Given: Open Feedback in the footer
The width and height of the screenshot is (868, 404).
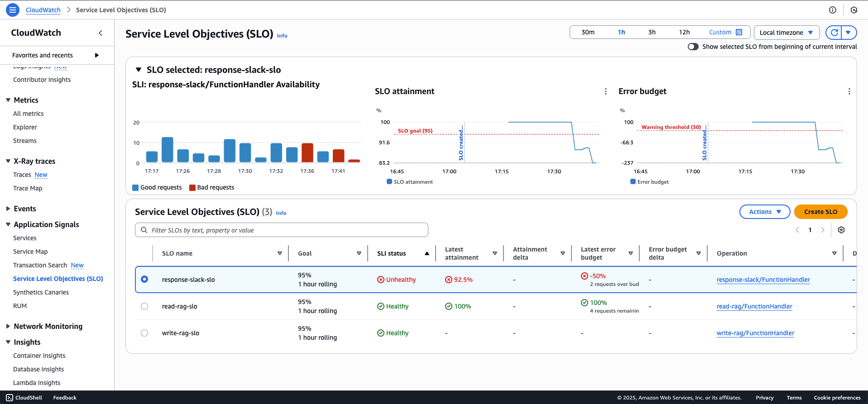Looking at the screenshot, I should point(65,398).
